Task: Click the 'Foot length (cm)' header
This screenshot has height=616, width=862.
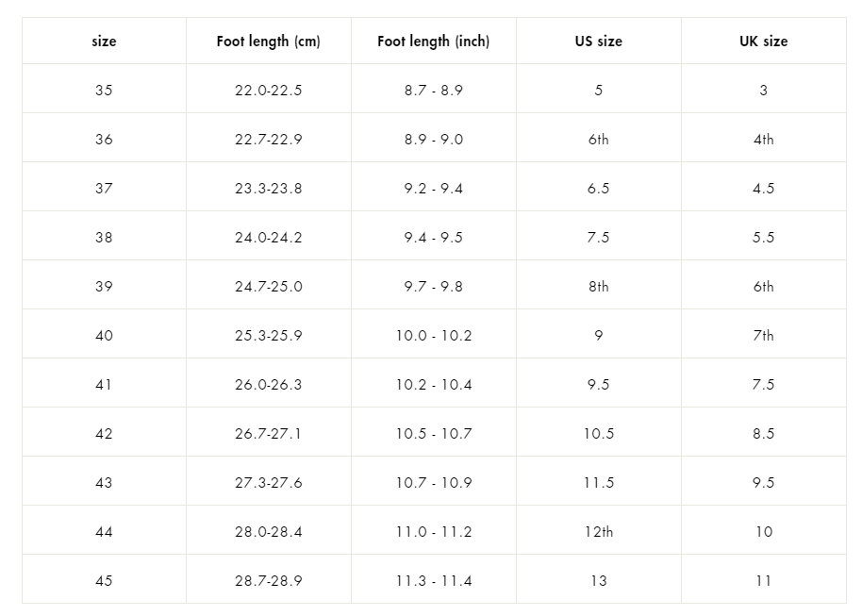Action: pos(268,42)
